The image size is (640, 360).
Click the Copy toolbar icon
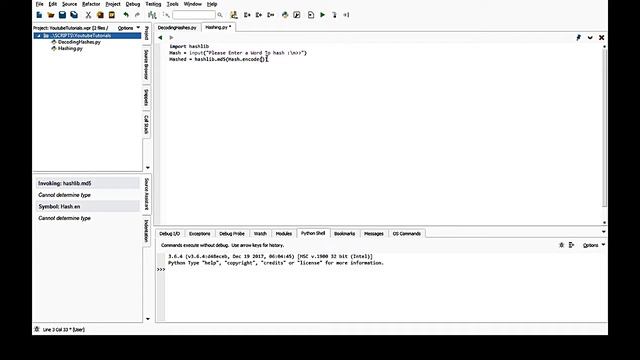(x=100, y=15)
